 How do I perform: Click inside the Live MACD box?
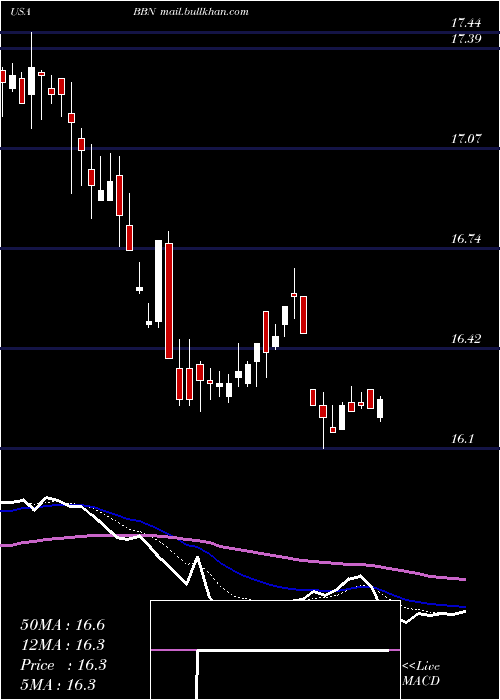click(275, 650)
